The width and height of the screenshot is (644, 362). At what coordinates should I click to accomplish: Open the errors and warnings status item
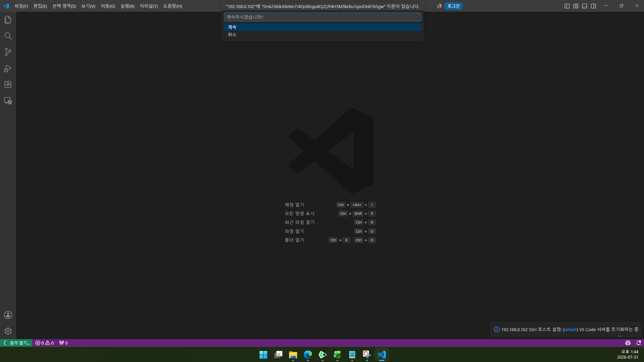click(45, 343)
